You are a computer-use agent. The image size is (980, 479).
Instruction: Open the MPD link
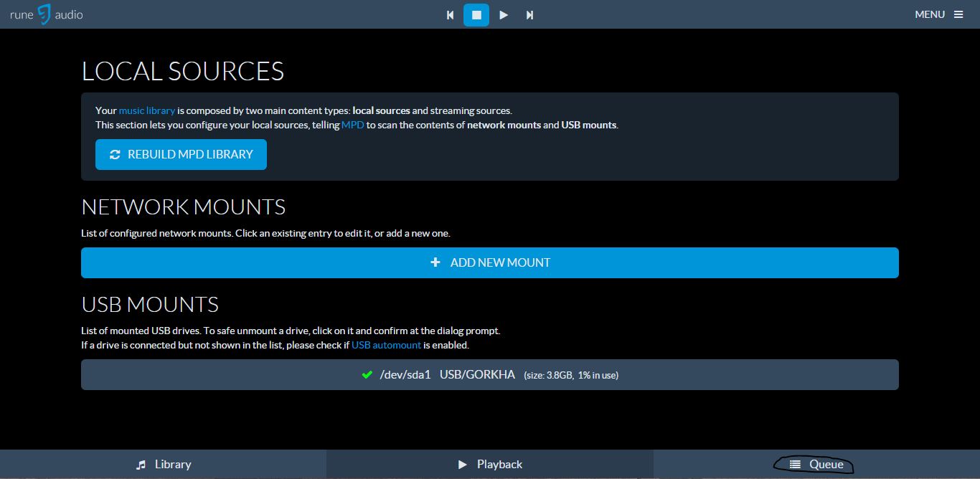click(x=352, y=124)
